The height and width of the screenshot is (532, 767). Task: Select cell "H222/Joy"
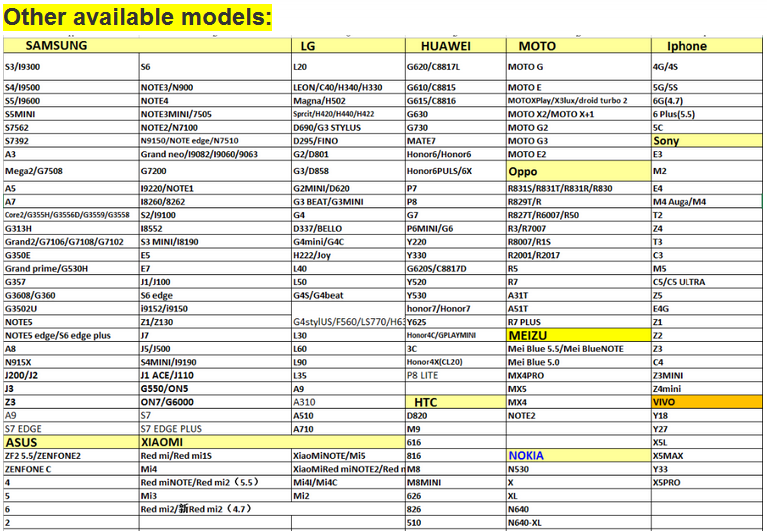(348, 255)
